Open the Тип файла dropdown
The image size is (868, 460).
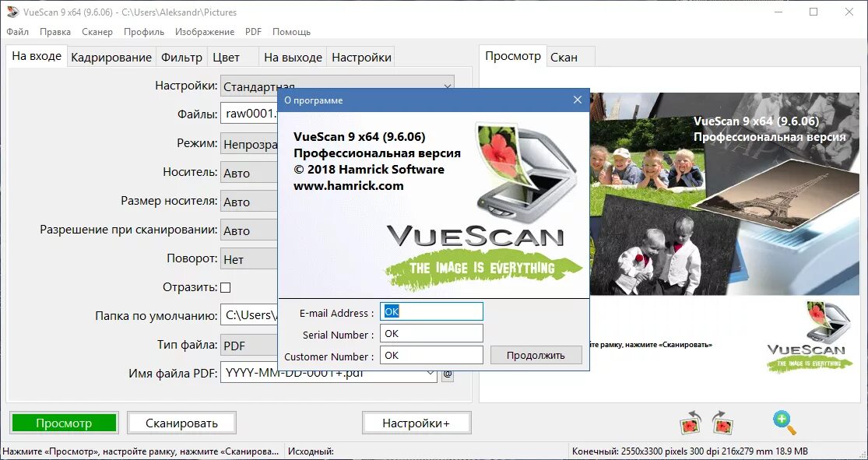point(249,346)
